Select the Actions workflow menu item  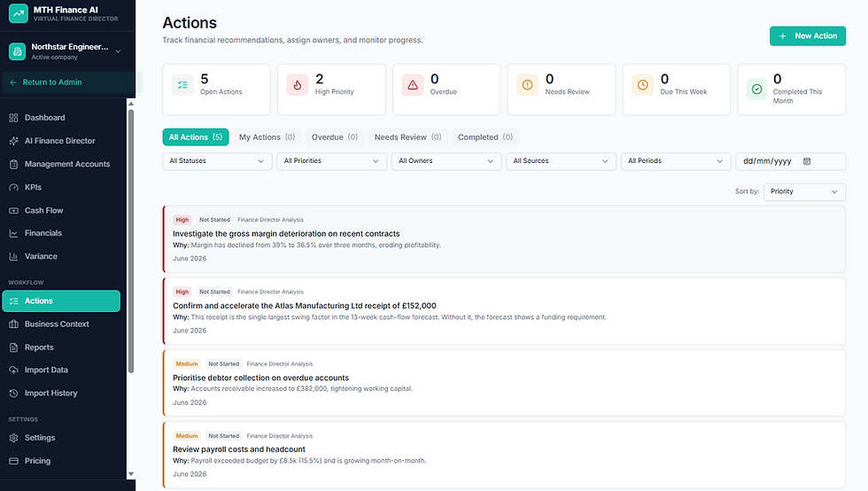coord(61,301)
